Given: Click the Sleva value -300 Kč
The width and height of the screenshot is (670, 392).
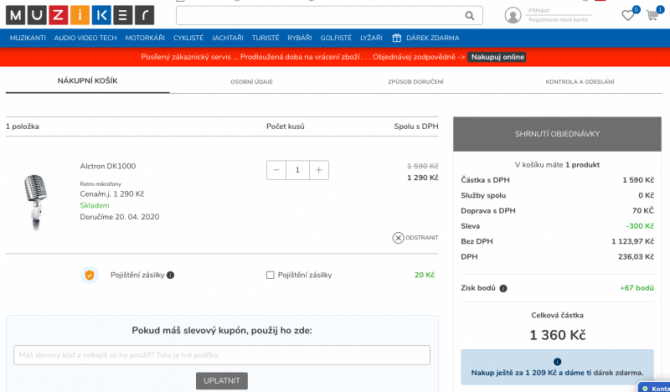Looking at the screenshot, I should point(640,226).
